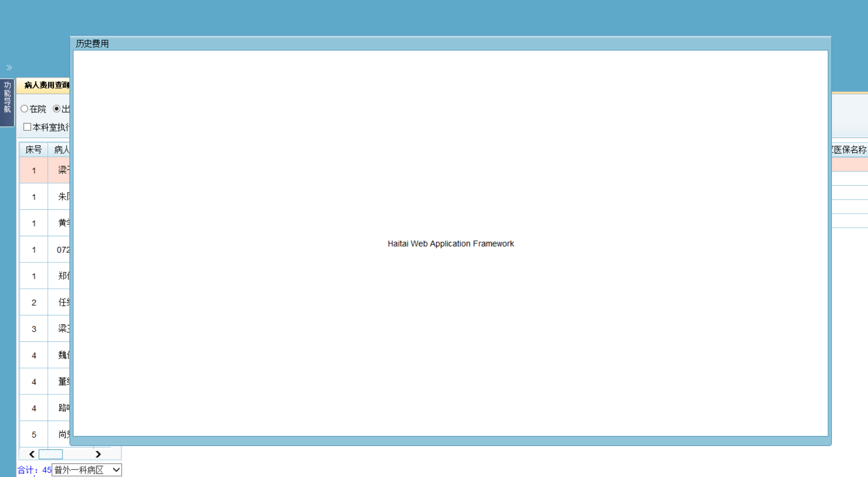Click the right arrow of the horizontal scrollbar

tap(98, 454)
